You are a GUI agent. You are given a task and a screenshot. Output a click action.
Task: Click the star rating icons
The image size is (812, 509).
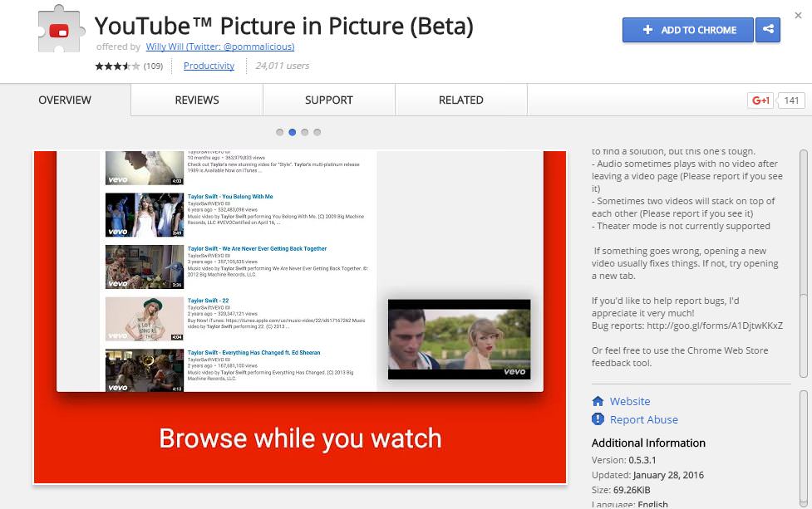(117, 66)
